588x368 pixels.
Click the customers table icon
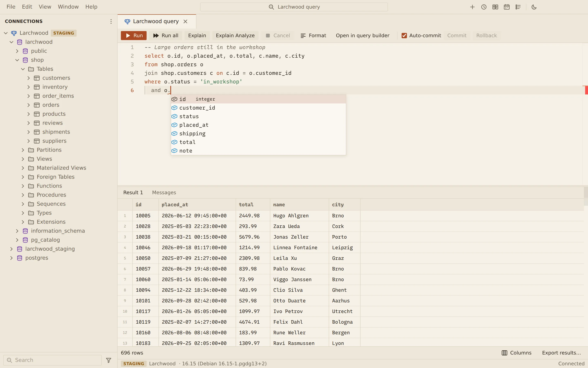point(37,78)
